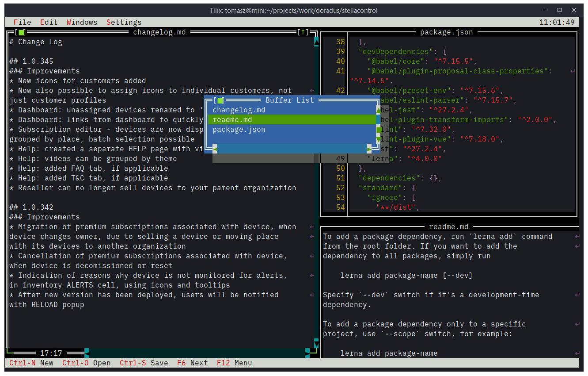Click the right arrow of Buffer List horizontal scrollbar
Image resolution: width=588 pixels, height=376 pixels.
(370, 149)
